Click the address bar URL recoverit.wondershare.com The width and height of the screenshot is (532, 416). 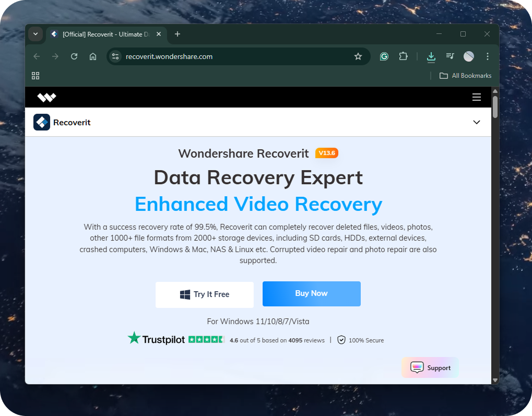click(169, 57)
